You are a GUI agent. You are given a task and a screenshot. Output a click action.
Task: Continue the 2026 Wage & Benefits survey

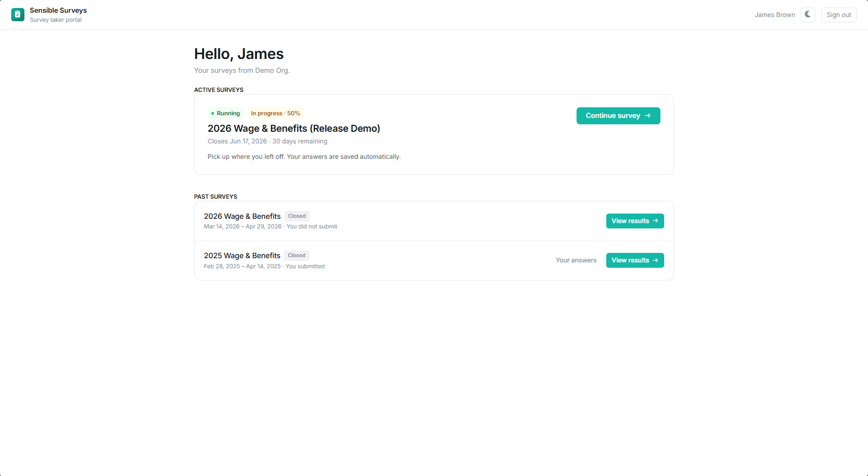(x=618, y=116)
